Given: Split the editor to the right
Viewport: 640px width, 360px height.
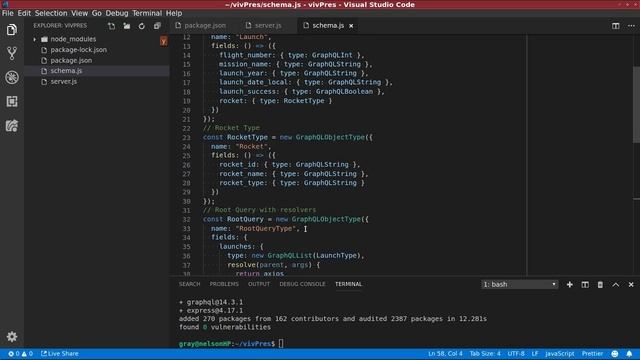Looking at the screenshot, I should click(x=616, y=26).
